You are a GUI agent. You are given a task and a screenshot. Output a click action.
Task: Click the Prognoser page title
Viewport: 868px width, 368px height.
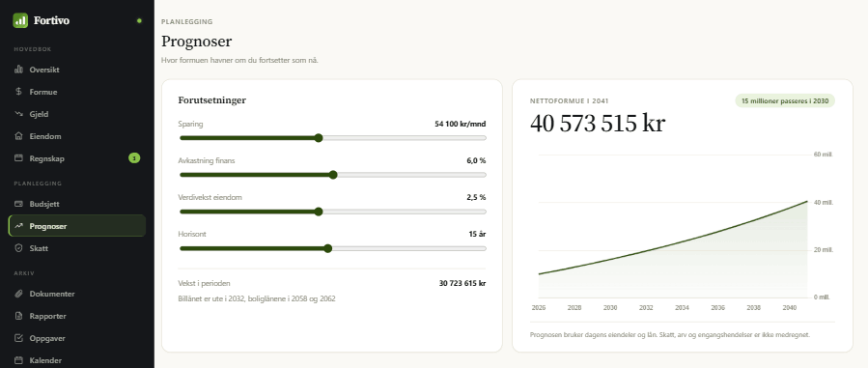pyautogui.click(x=197, y=42)
